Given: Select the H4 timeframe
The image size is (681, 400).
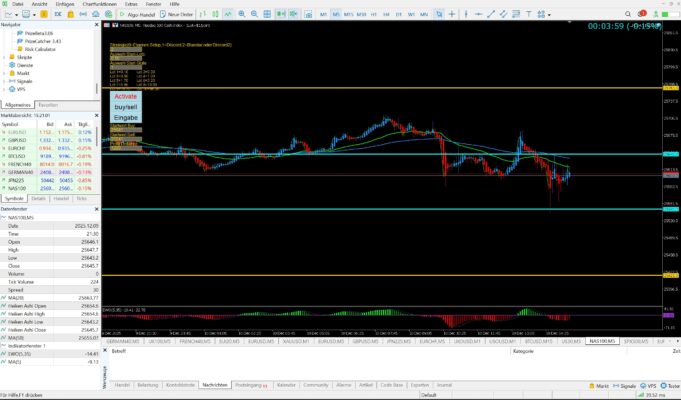Looking at the screenshot, I should 386,14.
